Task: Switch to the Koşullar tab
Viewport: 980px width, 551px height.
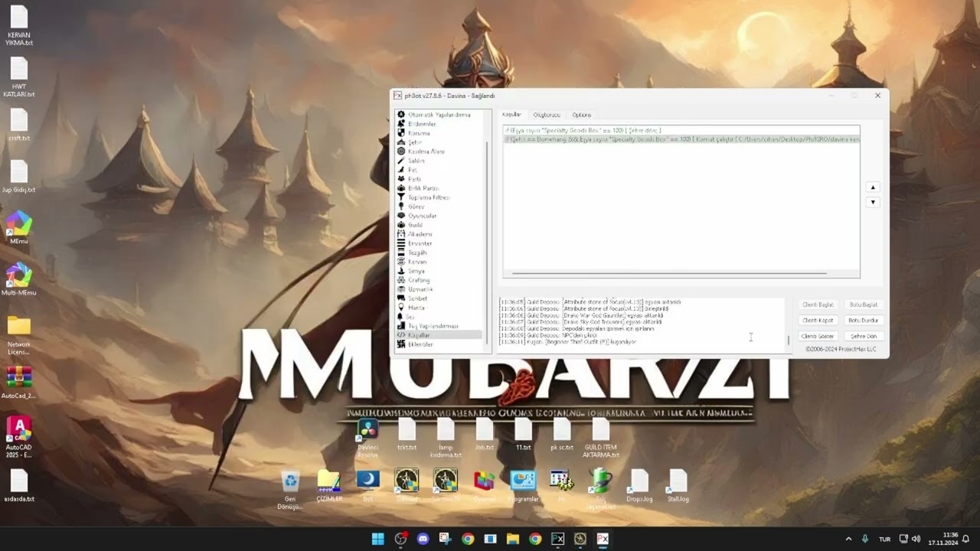Action: click(511, 115)
